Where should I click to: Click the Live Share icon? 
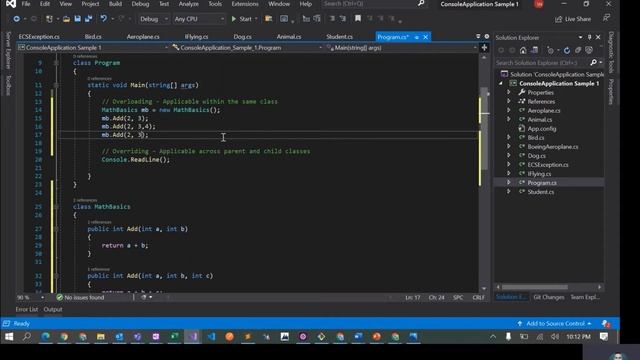[558, 19]
